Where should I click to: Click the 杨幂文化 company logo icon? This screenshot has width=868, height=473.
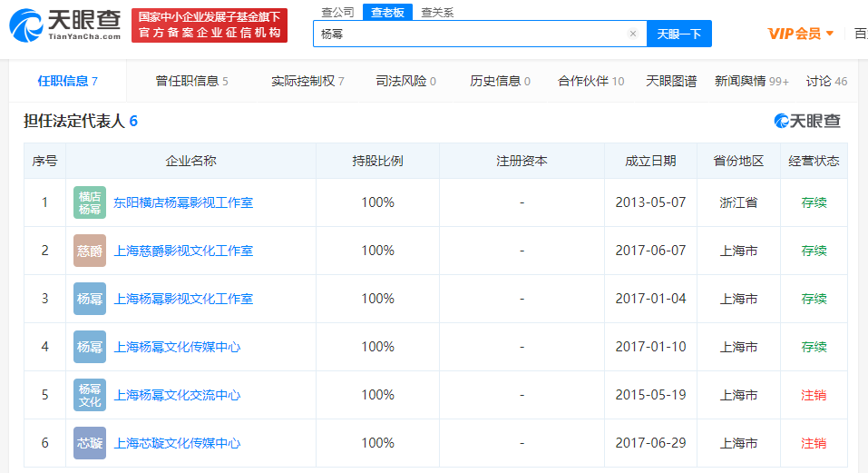(x=90, y=395)
